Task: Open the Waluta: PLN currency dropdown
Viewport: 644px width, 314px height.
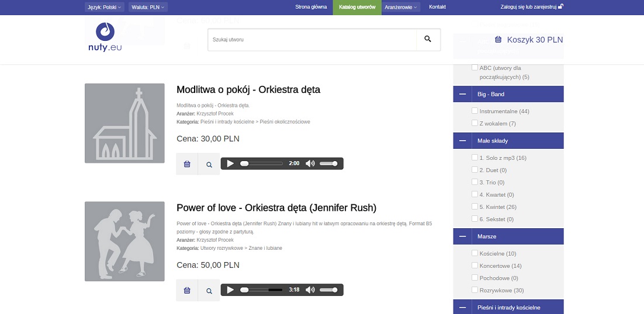Action: (149, 7)
